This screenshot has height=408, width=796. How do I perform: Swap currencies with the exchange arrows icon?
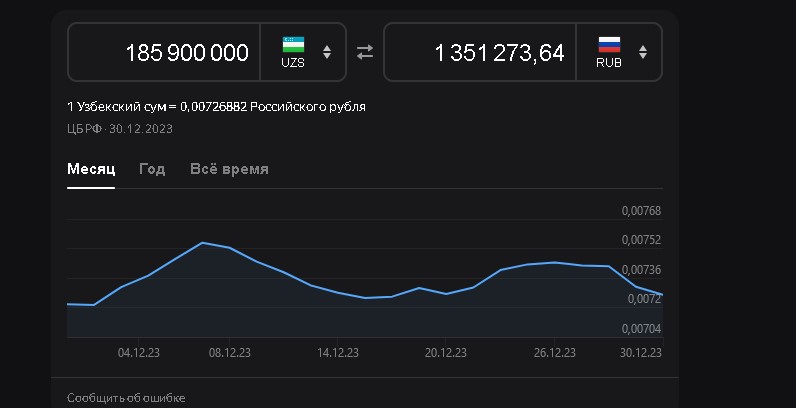pyautogui.click(x=364, y=52)
